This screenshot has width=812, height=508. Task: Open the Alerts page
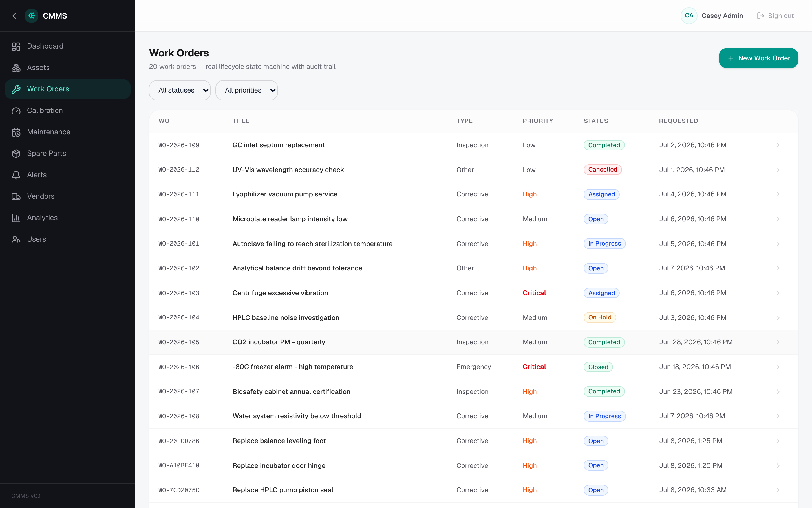tap(67, 175)
